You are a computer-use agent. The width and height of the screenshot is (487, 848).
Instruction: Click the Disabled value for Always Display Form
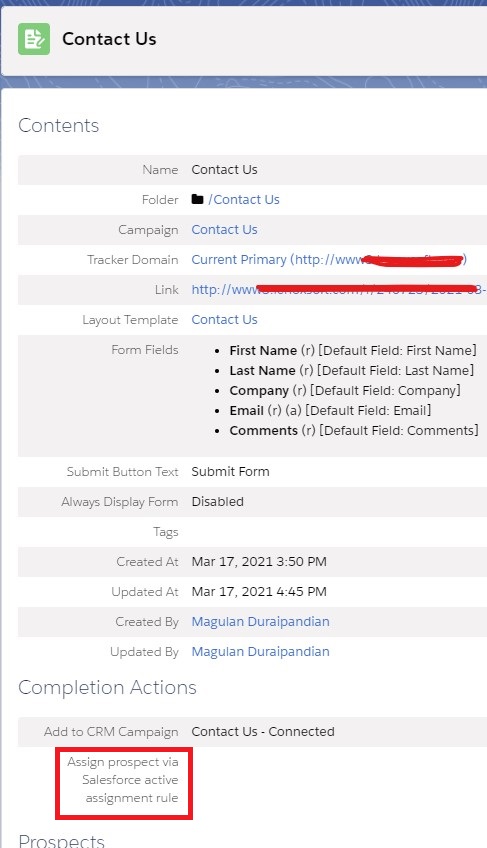point(218,501)
